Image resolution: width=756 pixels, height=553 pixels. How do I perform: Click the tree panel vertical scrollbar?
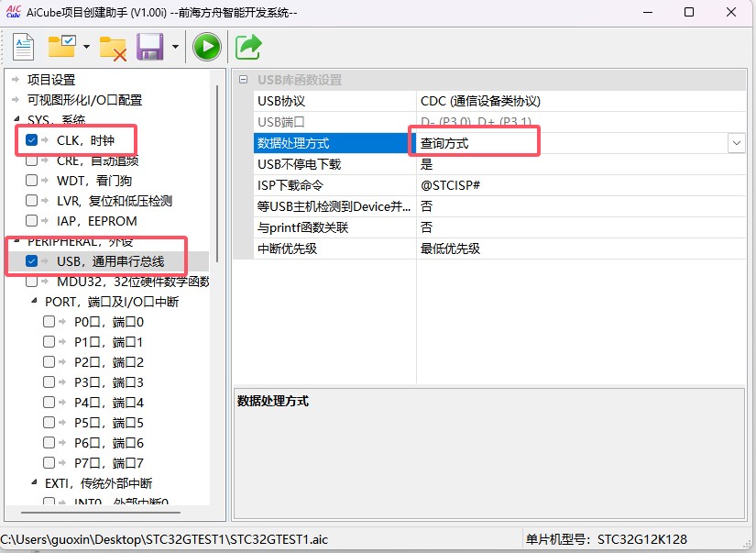217,173
